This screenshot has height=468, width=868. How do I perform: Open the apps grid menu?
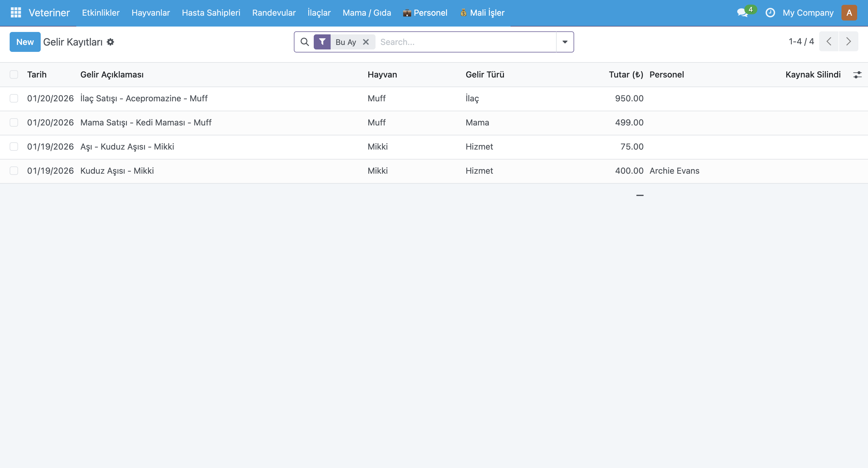pos(15,12)
